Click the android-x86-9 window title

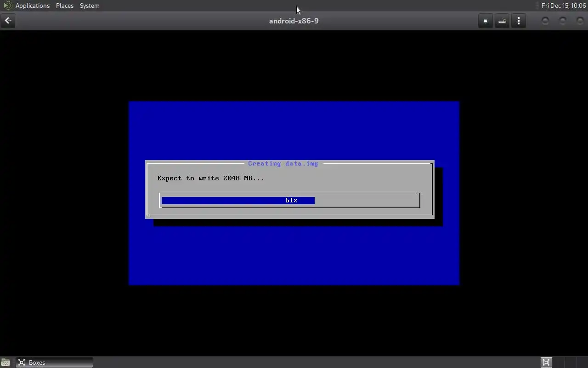pyautogui.click(x=294, y=21)
